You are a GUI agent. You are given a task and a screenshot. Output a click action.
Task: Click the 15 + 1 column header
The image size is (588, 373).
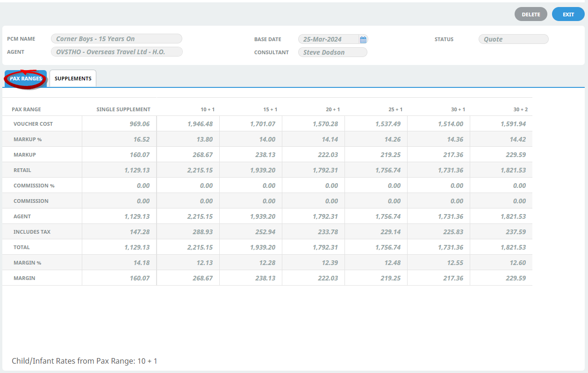pyautogui.click(x=270, y=109)
